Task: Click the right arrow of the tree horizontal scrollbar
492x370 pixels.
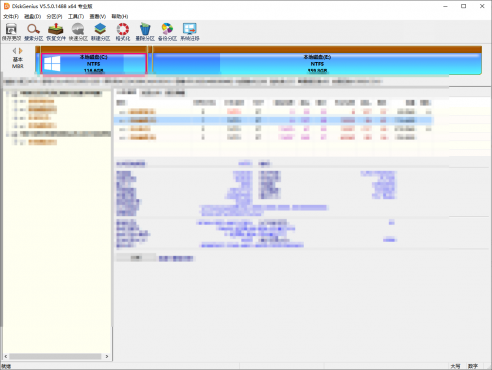Action: click(x=107, y=356)
